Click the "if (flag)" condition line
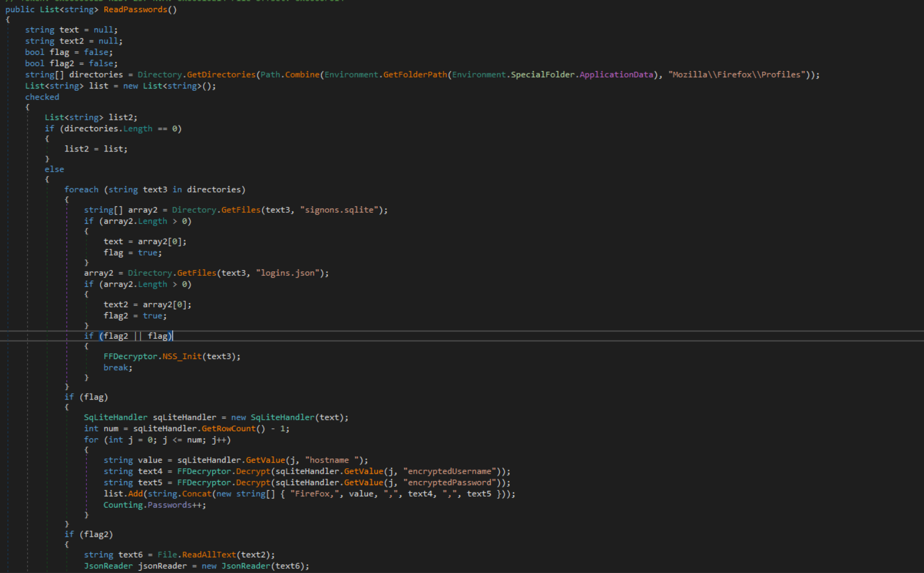This screenshot has height=573, width=924. (x=86, y=397)
